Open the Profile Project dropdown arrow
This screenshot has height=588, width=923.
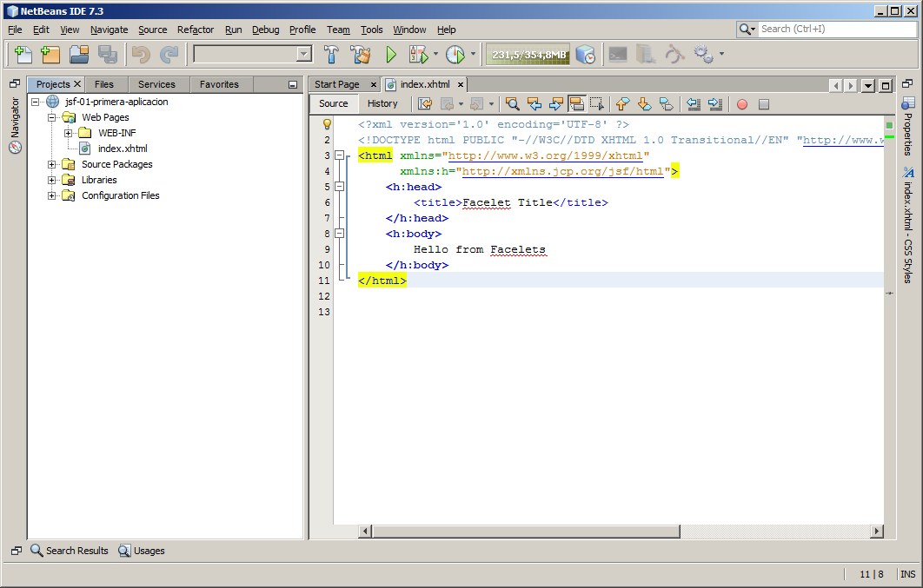click(x=473, y=54)
